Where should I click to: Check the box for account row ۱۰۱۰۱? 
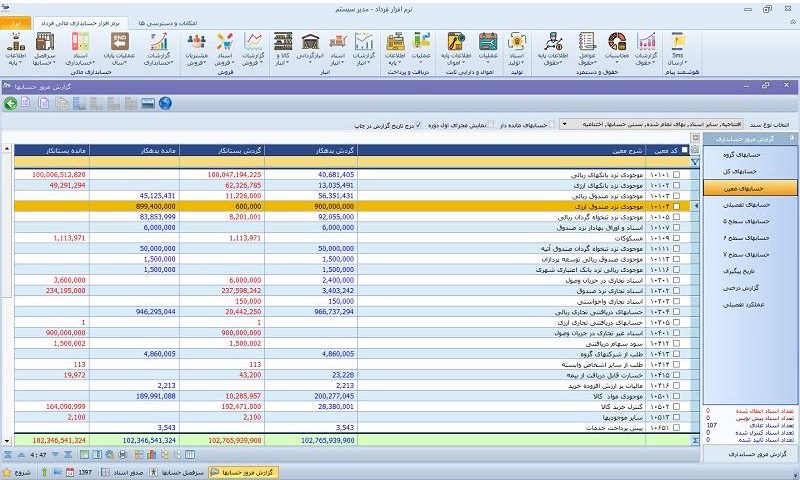[x=677, y=174]
